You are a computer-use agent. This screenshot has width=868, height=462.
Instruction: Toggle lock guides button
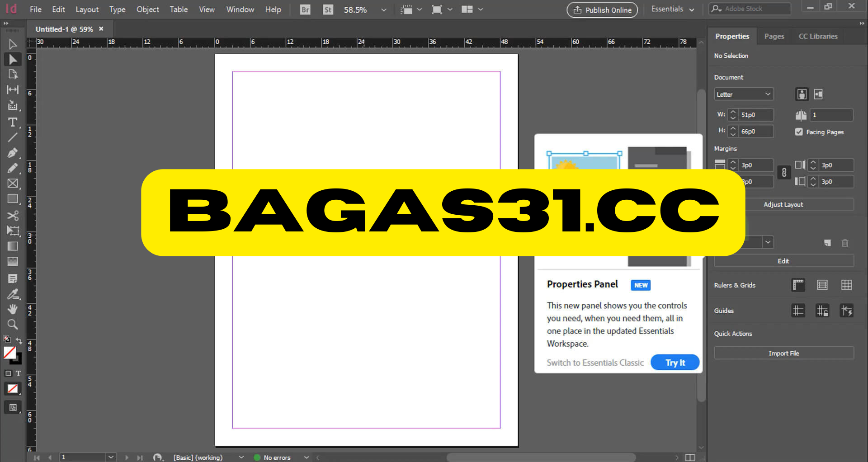coord(822,311)
